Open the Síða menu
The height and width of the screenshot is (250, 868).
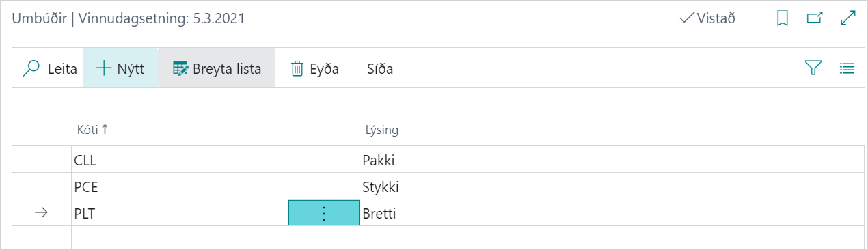pos(380,69)
